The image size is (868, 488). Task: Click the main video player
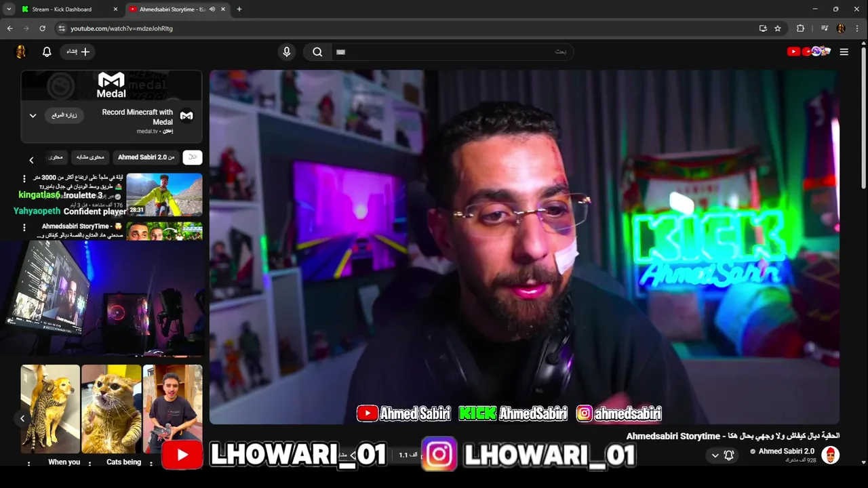click(524, 247)
